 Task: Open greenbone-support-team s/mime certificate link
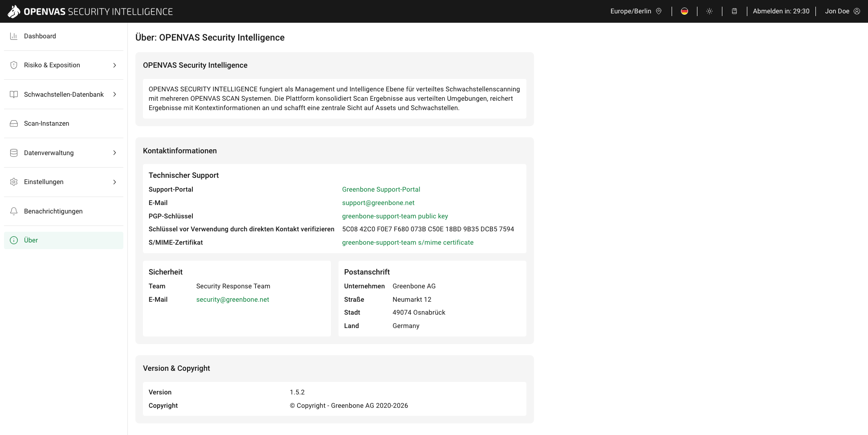point(408,242)
